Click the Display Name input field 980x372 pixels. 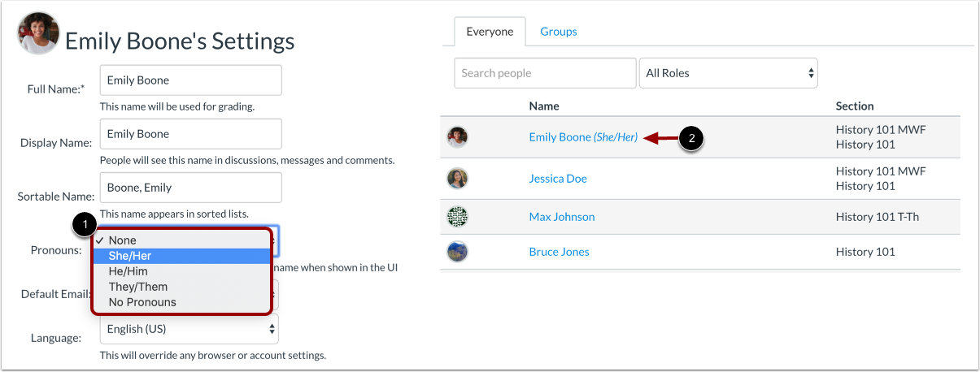point(191,134)
